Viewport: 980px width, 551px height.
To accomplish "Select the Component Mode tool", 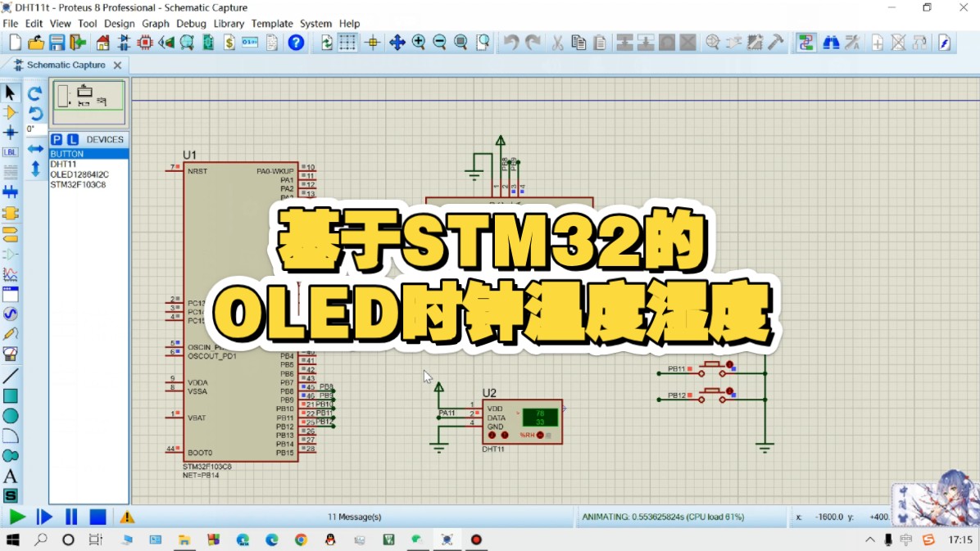I will point(11,111).
